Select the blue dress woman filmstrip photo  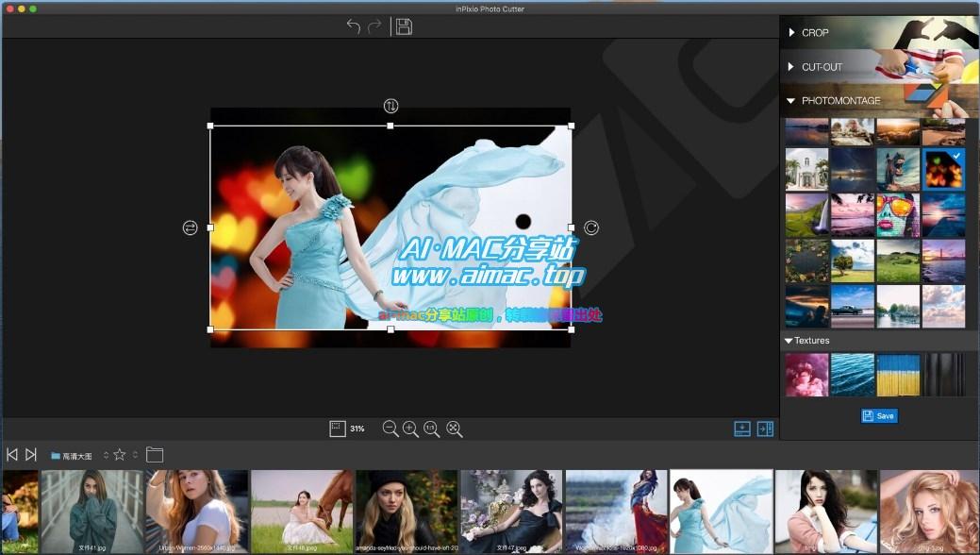[x=722, y=512]
